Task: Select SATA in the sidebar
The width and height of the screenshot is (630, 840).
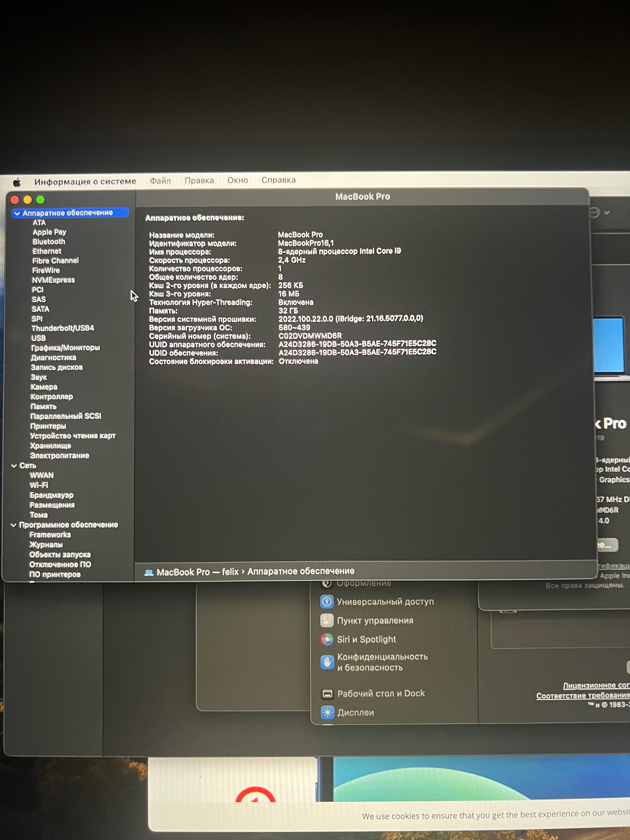Action: [x=40, y=309]
